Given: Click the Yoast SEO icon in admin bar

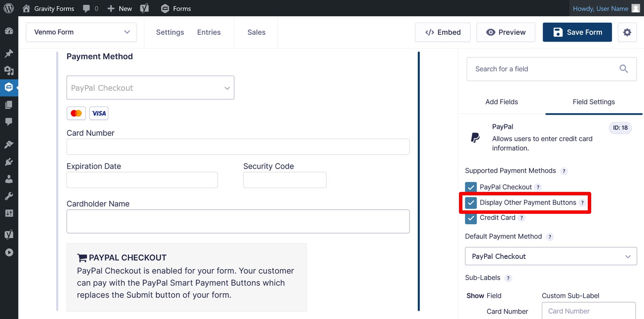Looking at the screenshot, I should (146, 8).
